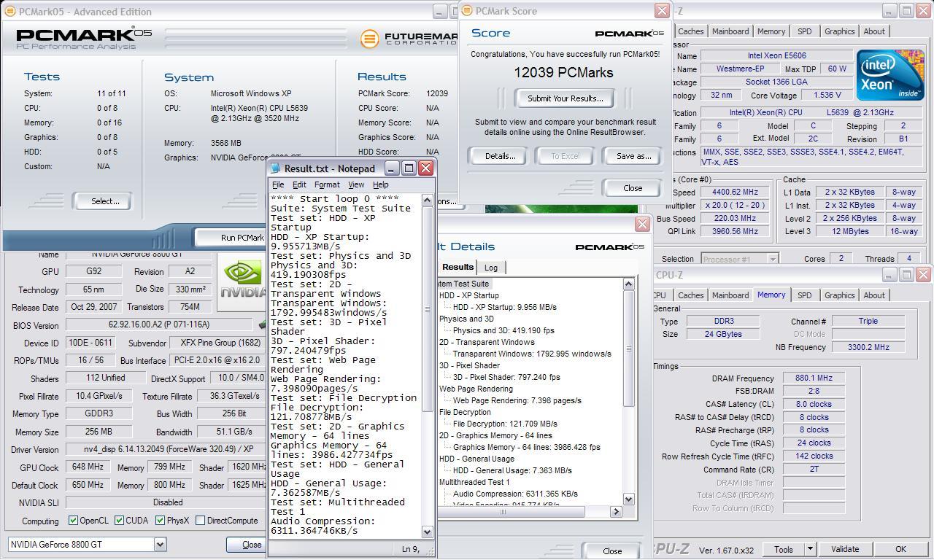
Task: Click the Driver Version field in GPU-Z
Action: [x=166, y=450]
